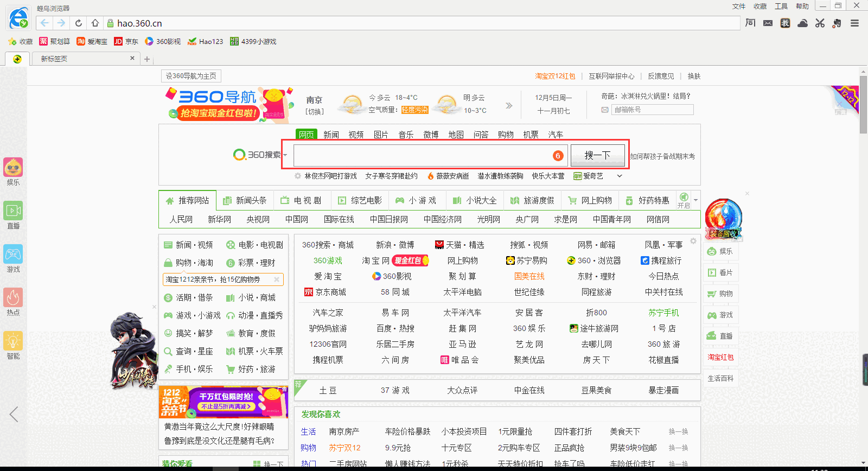Click the scissors screenshot tool icon

[x=820, y=23]
